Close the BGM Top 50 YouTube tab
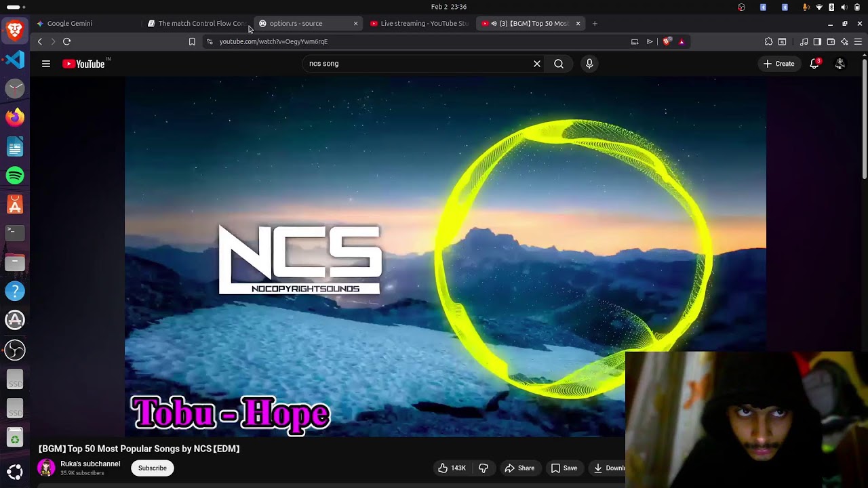The height and width of the screenshot is (488, 868). [x=578, y=23]
